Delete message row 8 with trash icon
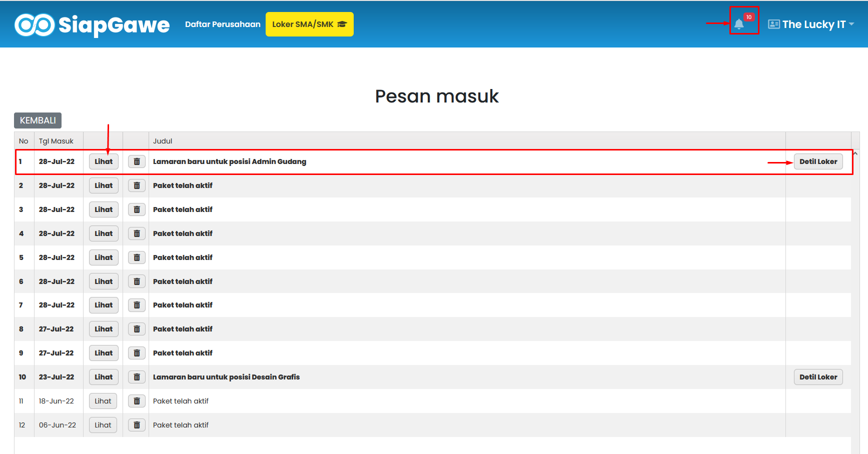This screenshot has width=868, height=454. click(x=137, y=329)
